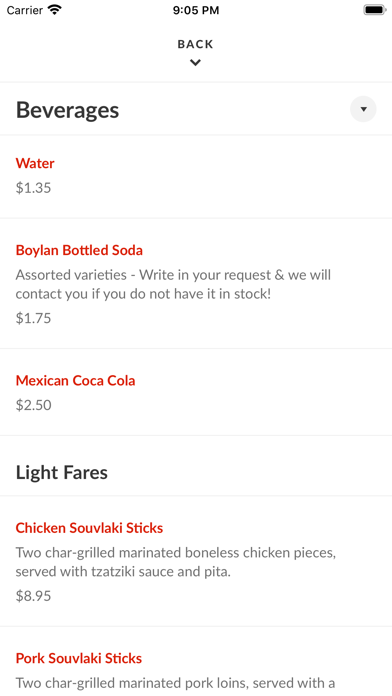Tap the Beverages section heading
392x696 pixels.
pyautogui.click(x=67, y=110)
